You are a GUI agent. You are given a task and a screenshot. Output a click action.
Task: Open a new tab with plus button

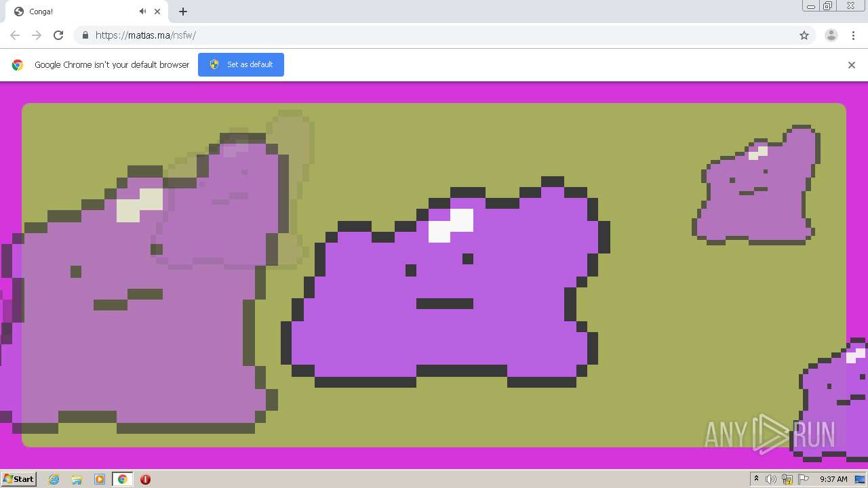coord(183,12)
